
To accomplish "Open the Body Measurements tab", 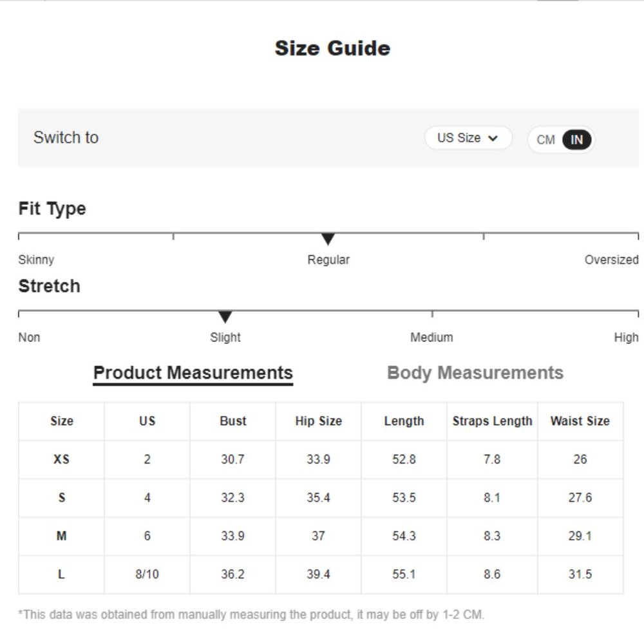I will (x=475, y=373).
